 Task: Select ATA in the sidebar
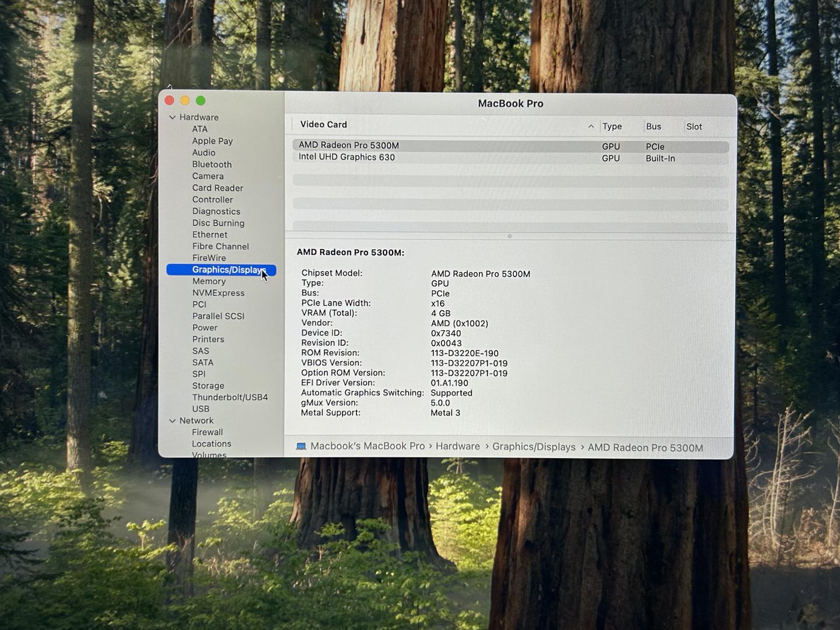[x=199, y=129]
